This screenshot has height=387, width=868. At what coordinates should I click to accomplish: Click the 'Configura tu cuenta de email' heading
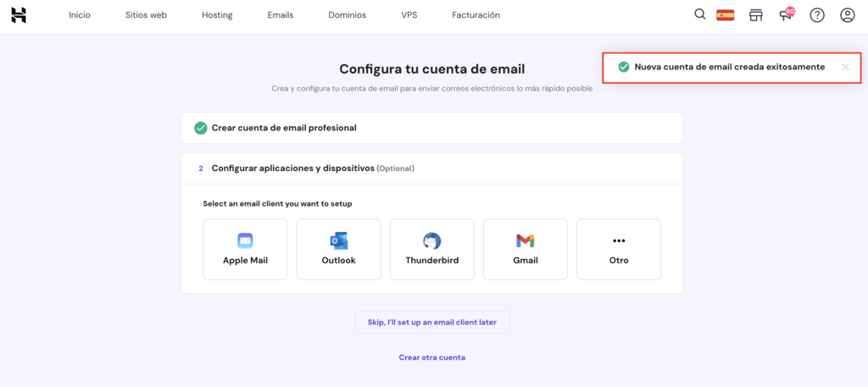pyautogui.click(x=431, y=69)
